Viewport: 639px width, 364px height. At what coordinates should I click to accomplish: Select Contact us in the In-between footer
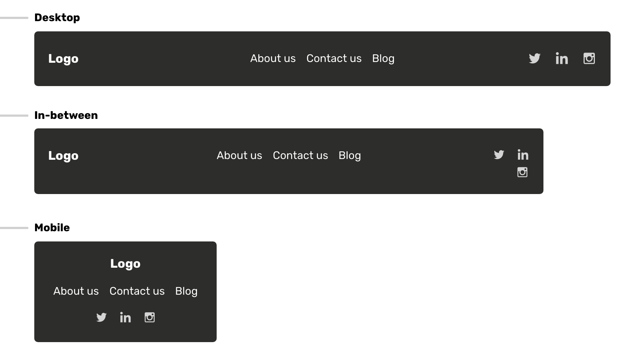point(300,155)
